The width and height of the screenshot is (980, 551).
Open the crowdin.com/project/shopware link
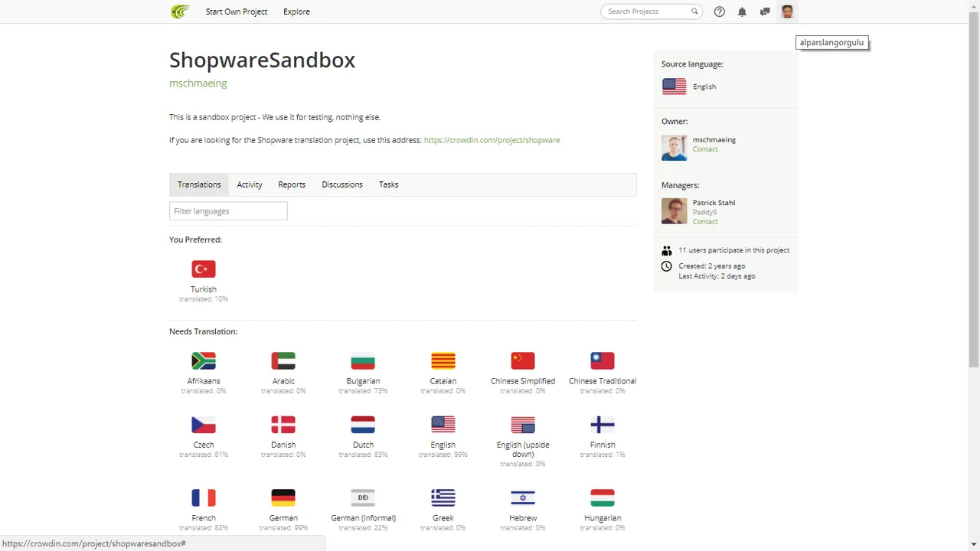point(492,140)
